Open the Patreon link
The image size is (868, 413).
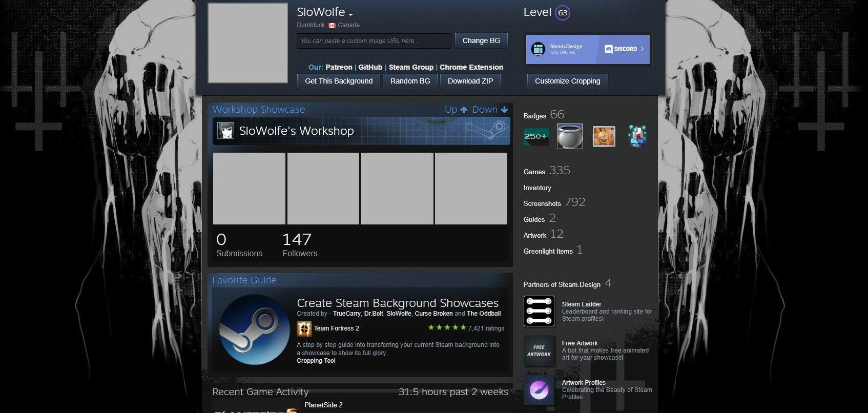click(x=339, y=67)
